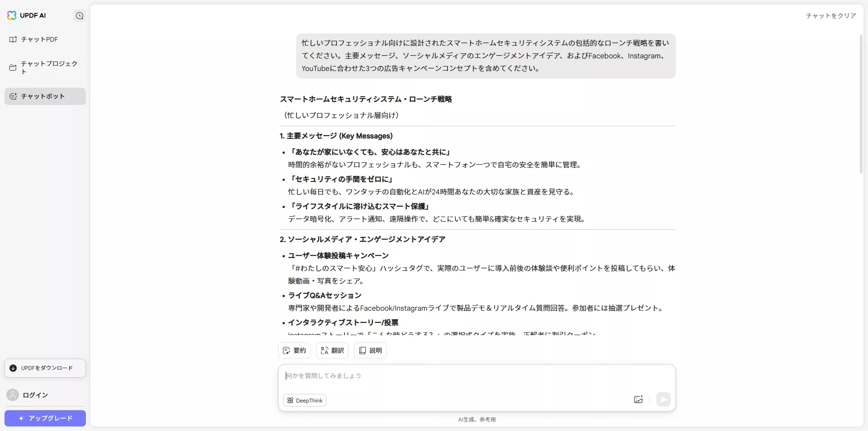Click the 要約 quick action button
The image size is (868, 431).
(x=294, y=350)
